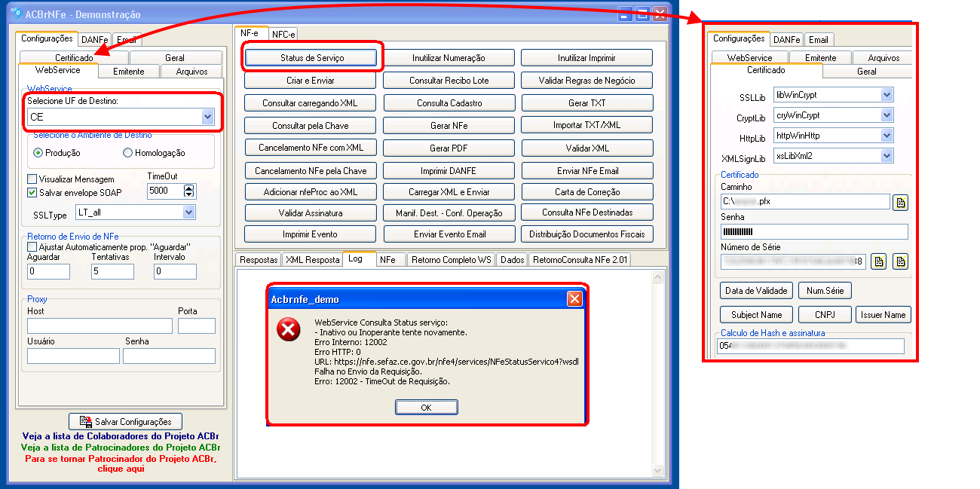Open the XMLSignLib dropdown showing xsLibXml2

tap(887, 156)
